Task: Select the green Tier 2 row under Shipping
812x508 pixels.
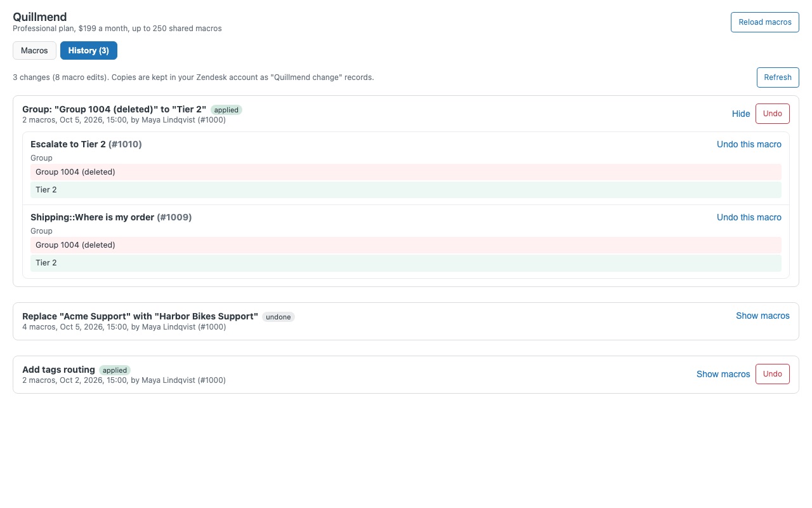Action: (x=406, y=263)
